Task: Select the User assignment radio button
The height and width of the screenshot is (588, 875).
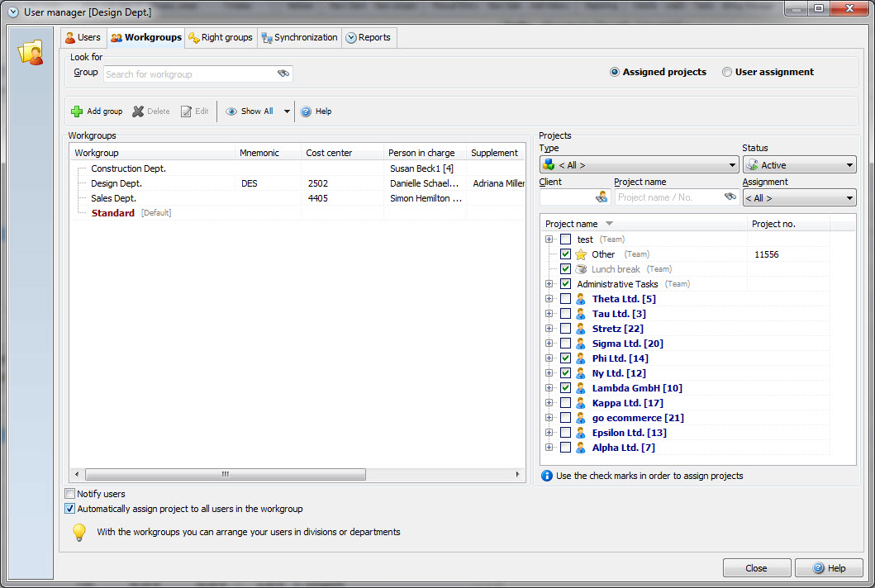Action: point(727,72)
